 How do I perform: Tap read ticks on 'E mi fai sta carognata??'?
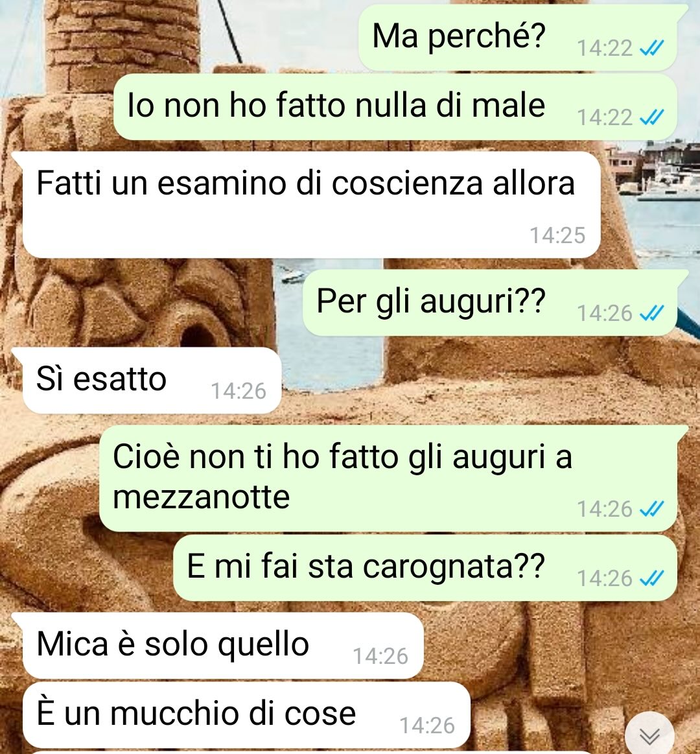point(652,578)
